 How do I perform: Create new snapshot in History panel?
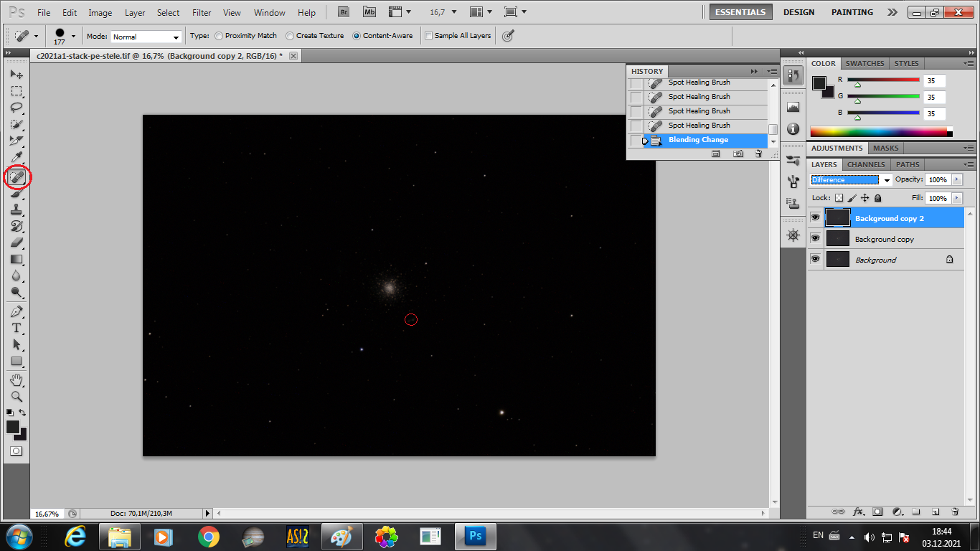pyautogui.click(x=738, y=154)
